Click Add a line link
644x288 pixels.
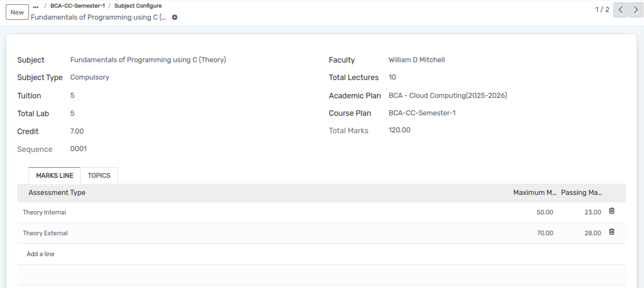(x=40, y=254)
